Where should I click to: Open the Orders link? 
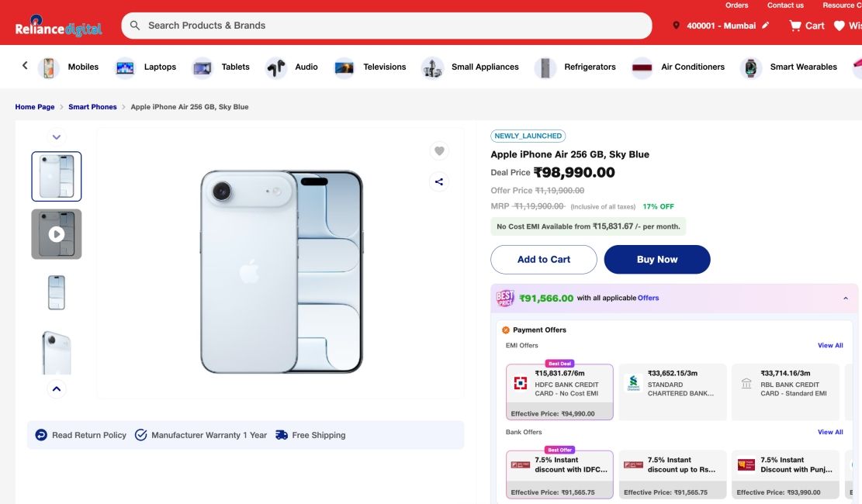tap(736, 5)
